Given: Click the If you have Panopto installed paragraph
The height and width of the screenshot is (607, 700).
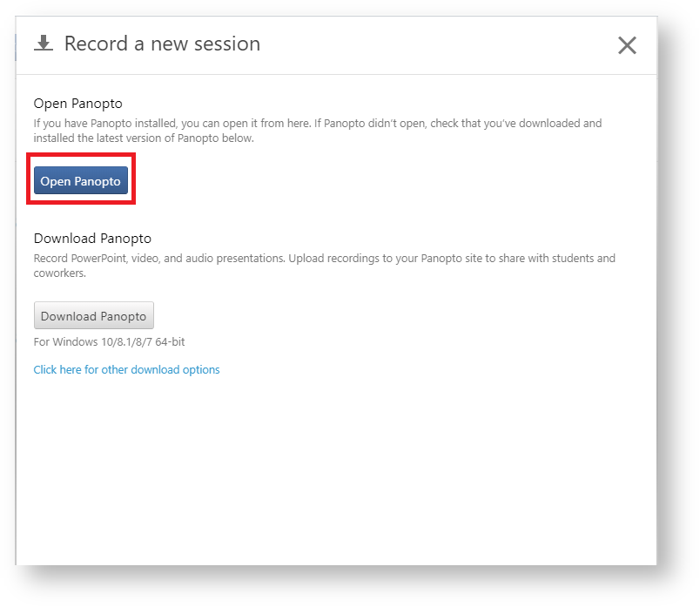Looking at the screenshot, I should (x=318, y=131).
